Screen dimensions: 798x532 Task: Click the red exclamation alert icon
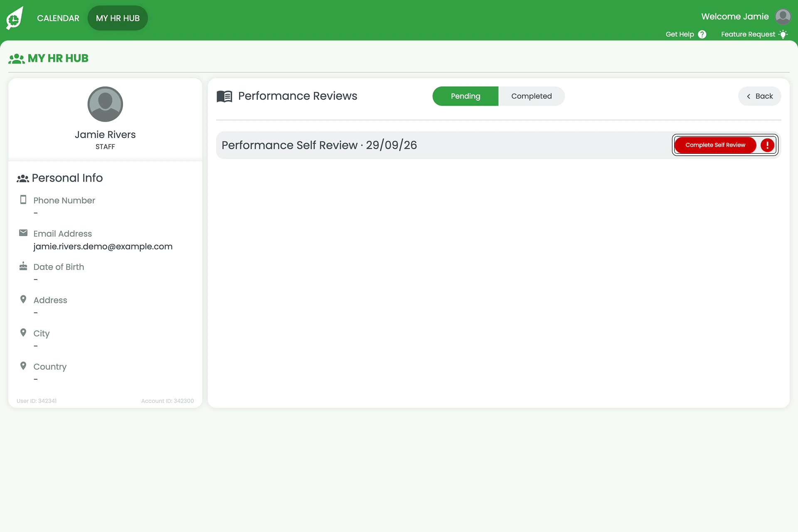(x=767, y=145)
